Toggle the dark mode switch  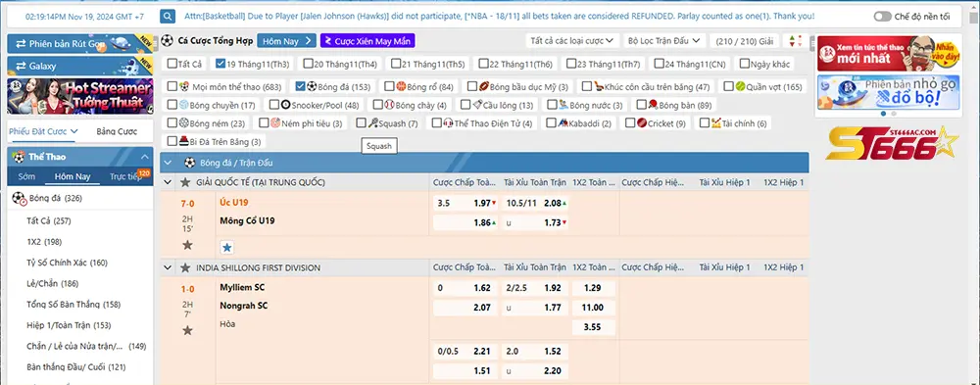tap(883, 17)
